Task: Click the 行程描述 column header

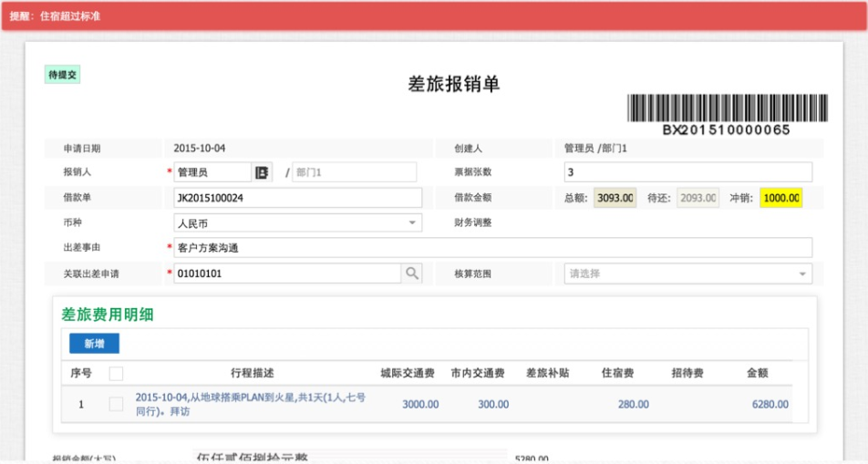Action: coord(253,373)
